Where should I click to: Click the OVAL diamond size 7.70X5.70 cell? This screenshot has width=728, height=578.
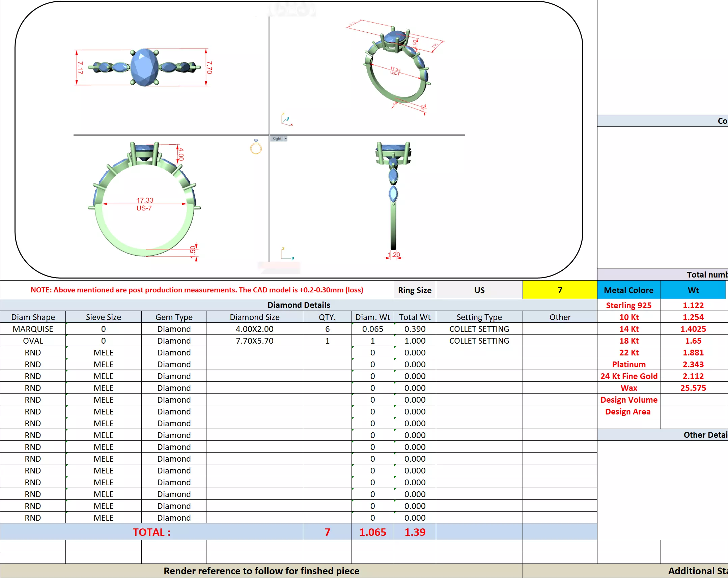(x=254, y=341)
